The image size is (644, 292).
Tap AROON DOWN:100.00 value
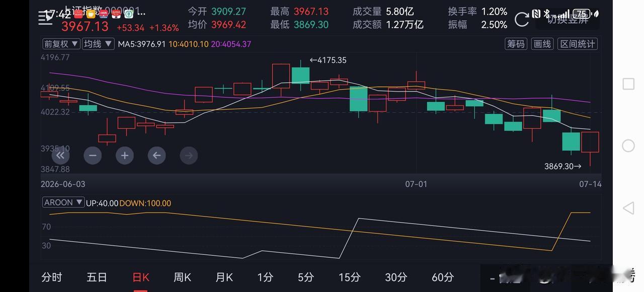(x=145, y=203)
